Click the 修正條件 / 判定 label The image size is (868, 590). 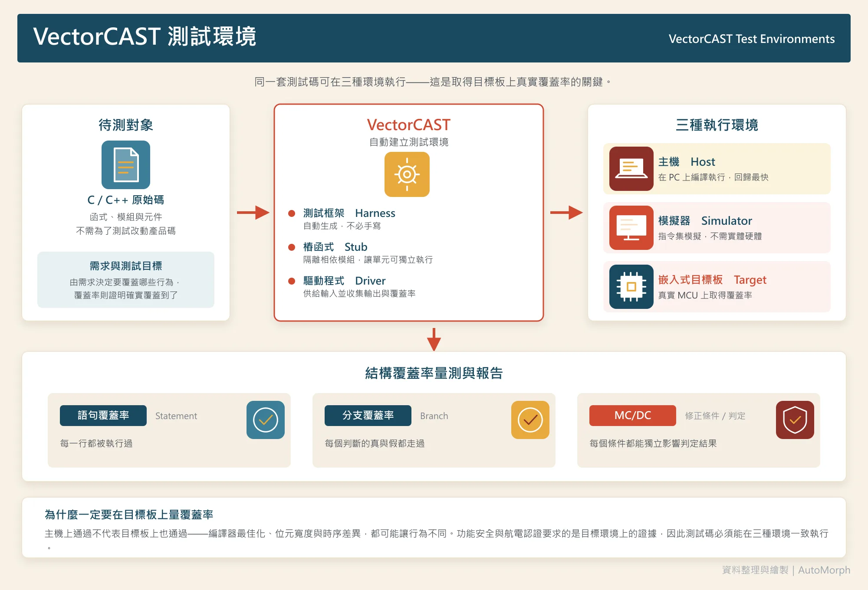(715, 416)
